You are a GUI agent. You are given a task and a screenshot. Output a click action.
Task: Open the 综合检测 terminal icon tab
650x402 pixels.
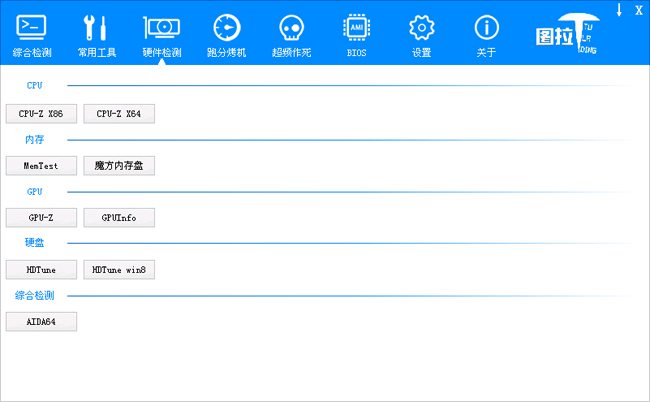(x=32, y=36)
